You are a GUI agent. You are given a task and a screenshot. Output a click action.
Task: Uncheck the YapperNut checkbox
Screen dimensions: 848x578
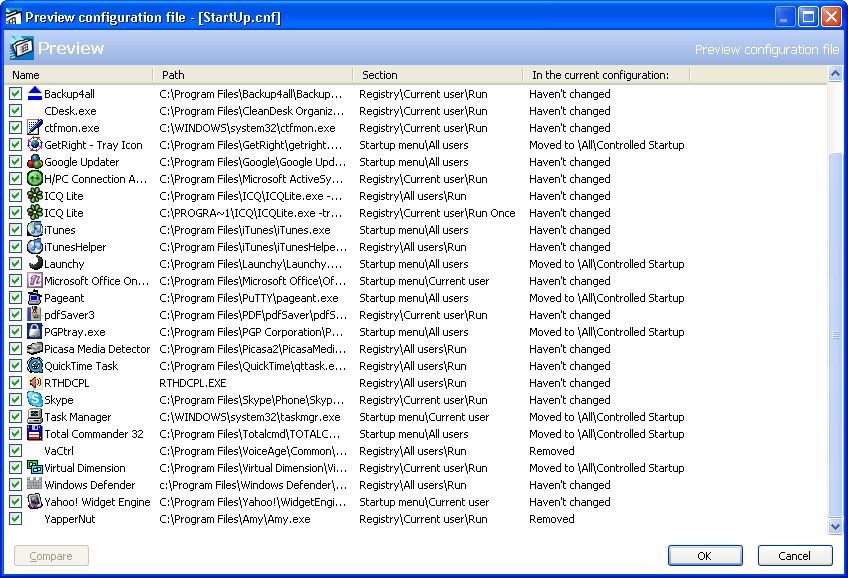(16, 519)
